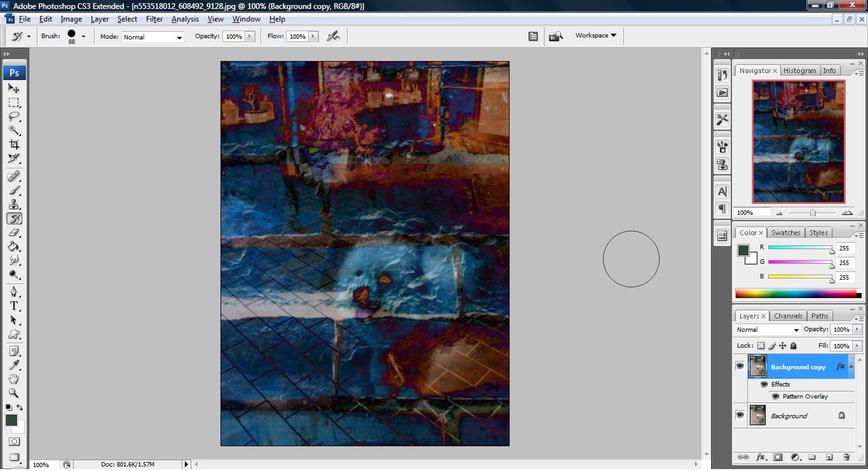
Task: Pick the Zoom tool in toolbox
Action: tap(14, 393)
